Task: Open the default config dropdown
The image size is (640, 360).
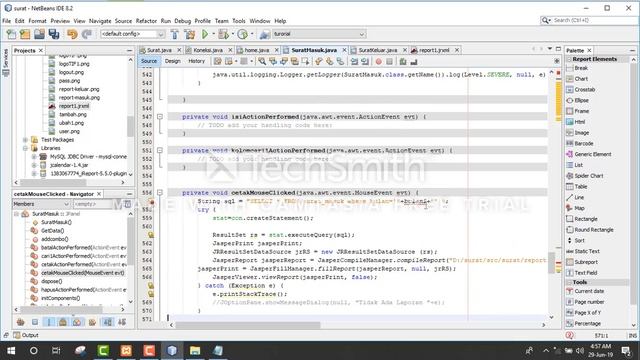Action: [133, 34]
